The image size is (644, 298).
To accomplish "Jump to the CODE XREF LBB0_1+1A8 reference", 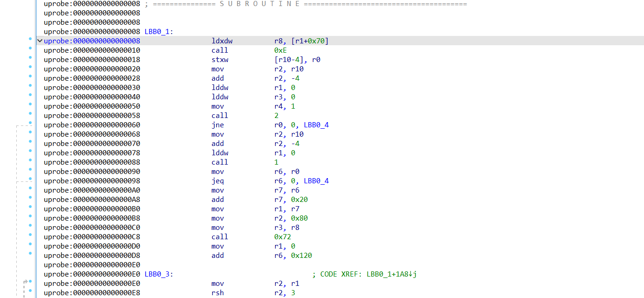I will coord(391,274).
